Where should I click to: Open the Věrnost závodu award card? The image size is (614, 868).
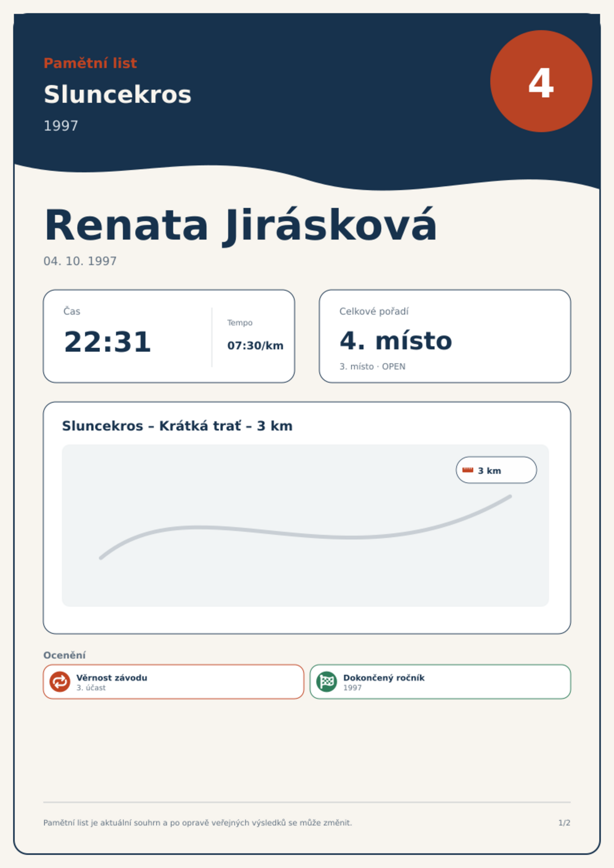click(174, 682)
